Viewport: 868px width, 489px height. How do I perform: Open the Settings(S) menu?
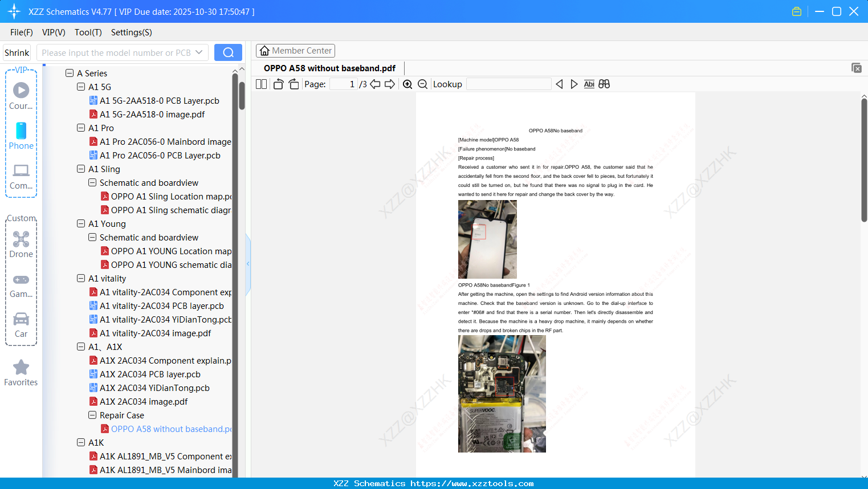pyautogui.click(x=132, y=32)
